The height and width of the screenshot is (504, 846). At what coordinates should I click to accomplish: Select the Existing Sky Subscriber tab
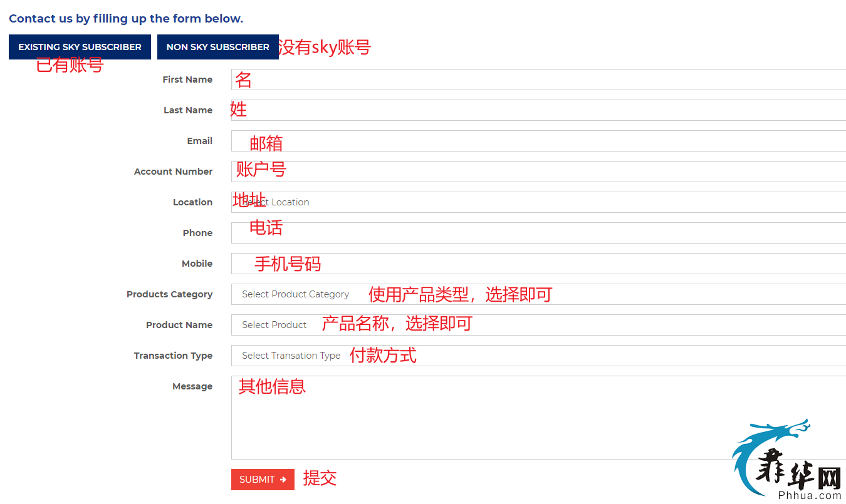coord(80,47)
